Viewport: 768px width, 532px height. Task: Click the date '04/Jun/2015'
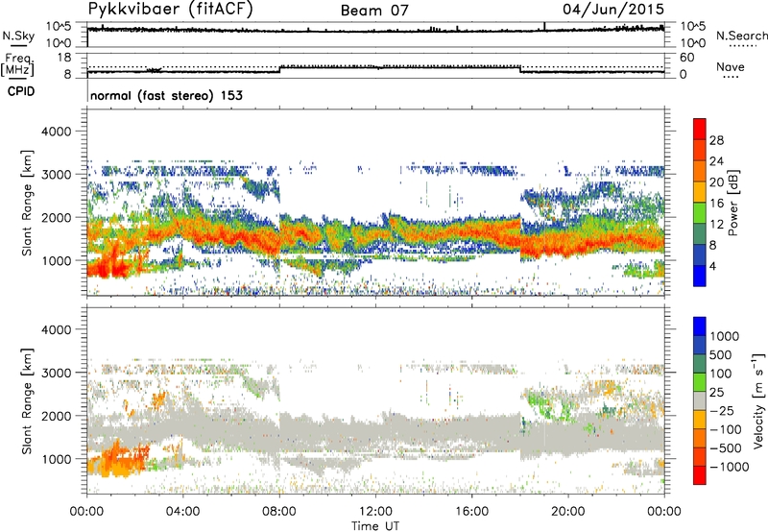click(x=613, y=9)
